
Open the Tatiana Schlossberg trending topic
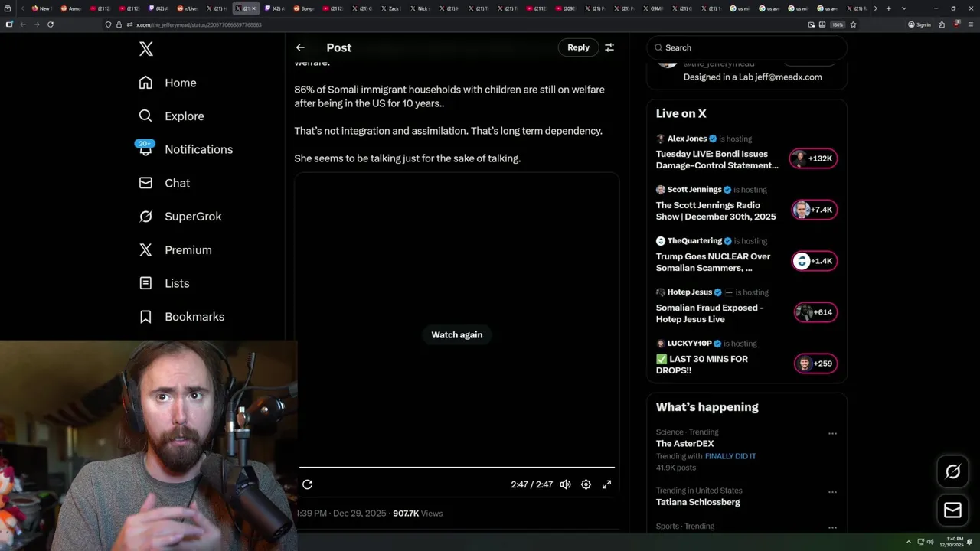point(698,502)
